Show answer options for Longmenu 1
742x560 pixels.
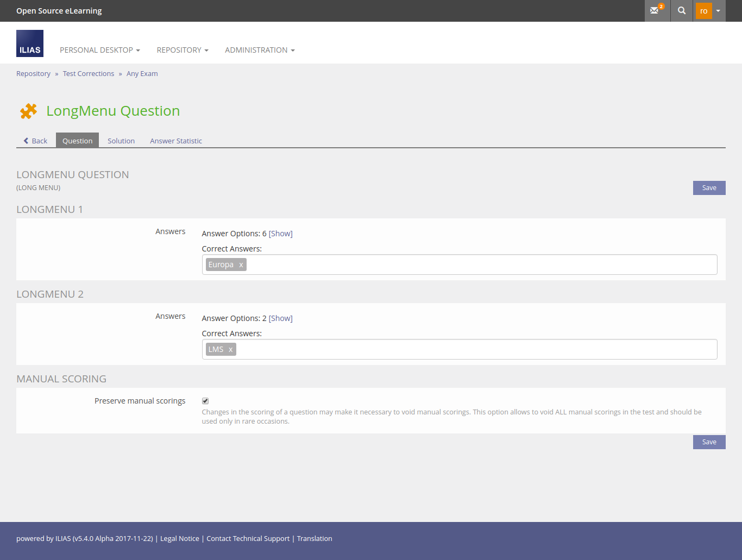280,234
